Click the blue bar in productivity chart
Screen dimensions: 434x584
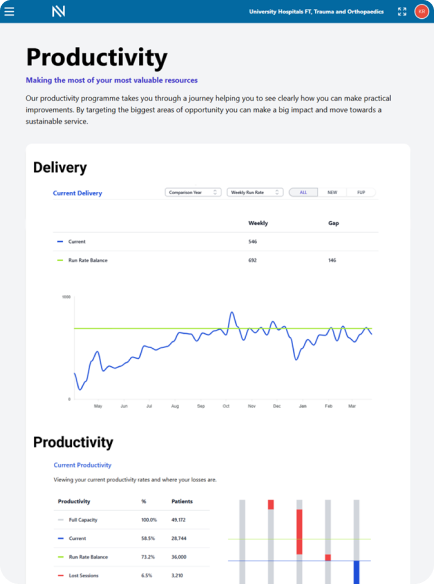pyautogui.click(x=357, y=572)
